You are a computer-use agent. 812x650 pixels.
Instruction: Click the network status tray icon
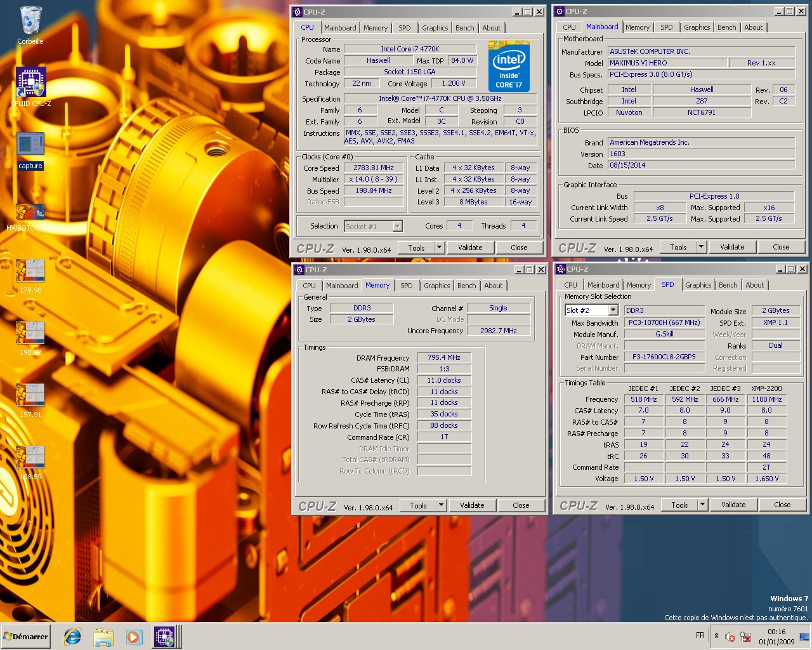tap(746, 637)
